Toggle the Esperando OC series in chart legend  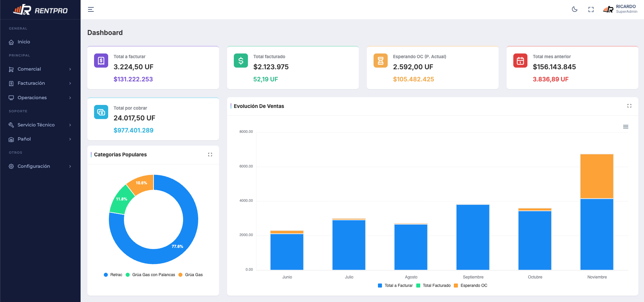click(471, 286)
